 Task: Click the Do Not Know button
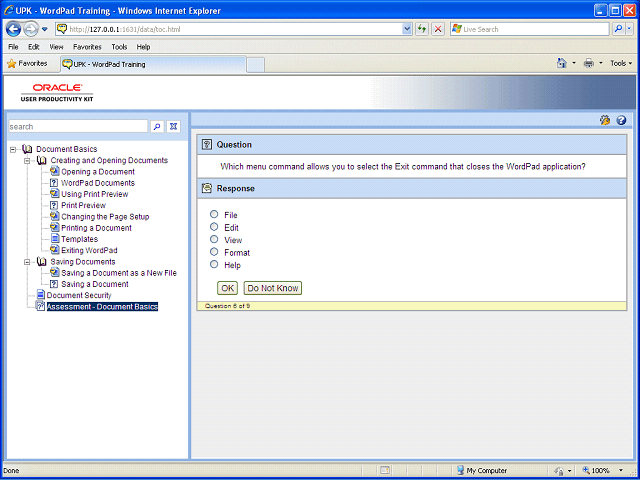273,288
